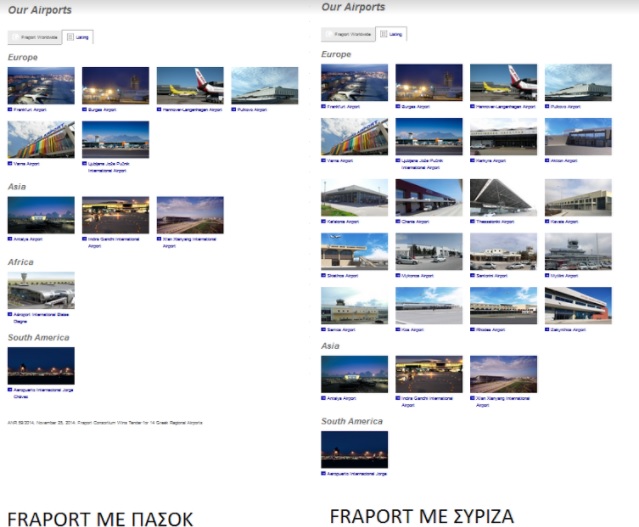Follow Aeropuerto Jorge Chávez link, left page

pyautogui.click(x=43, y=393)
